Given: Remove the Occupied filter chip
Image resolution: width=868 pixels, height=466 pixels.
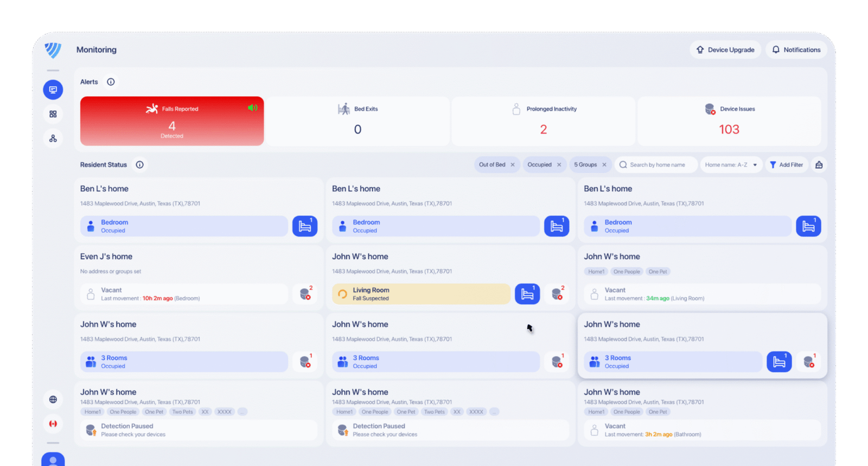Looking at the screenshot, I should (559, 165).
